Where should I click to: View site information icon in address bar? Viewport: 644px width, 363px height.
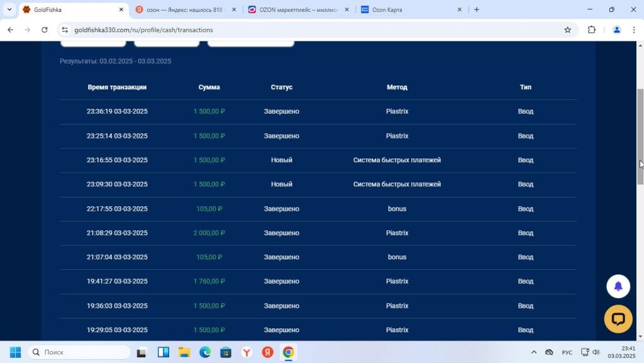point(65,30)
